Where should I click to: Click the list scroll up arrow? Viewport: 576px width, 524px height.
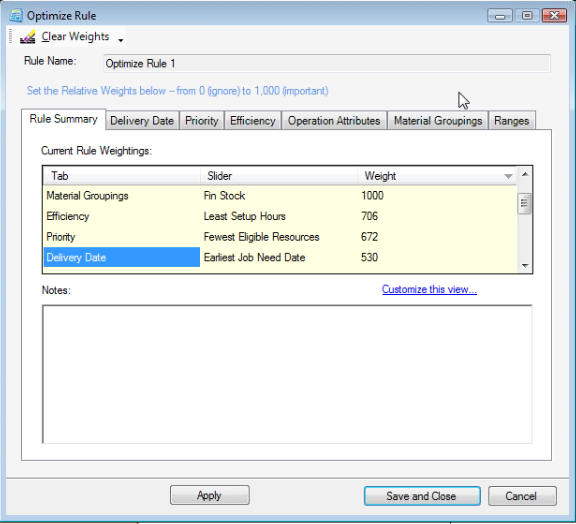pos(525,174)
